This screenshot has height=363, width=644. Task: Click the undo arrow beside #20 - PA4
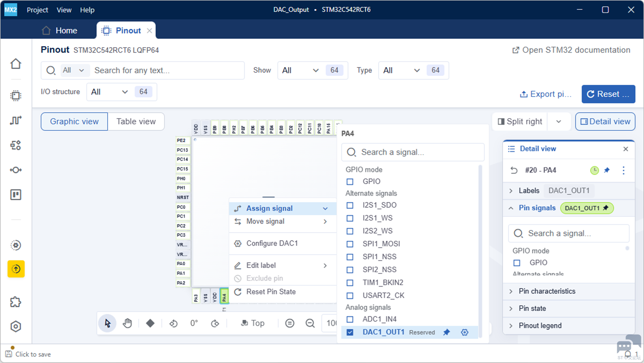(514, 170)
